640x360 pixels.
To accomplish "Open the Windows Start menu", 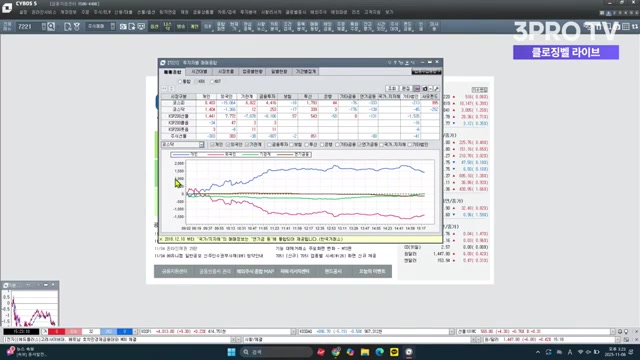I will (x=231, y=352).
